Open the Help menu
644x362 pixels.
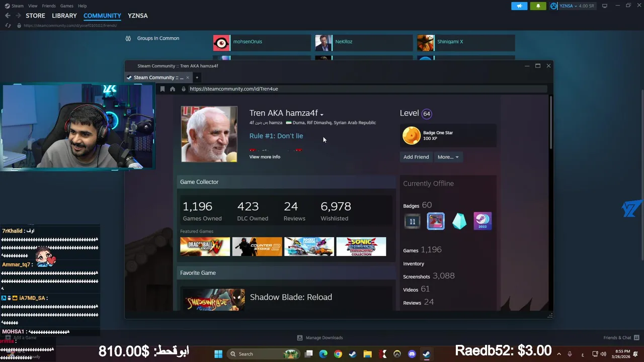pyautogui.click(x=83, y=6)
